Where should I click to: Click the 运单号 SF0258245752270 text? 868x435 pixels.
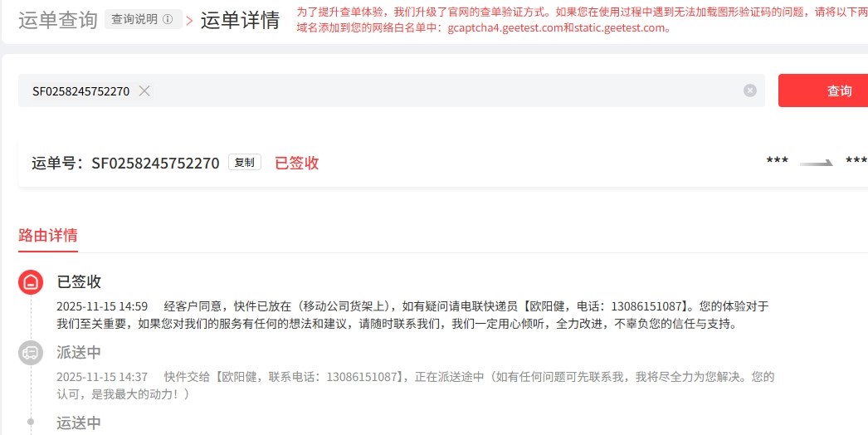pyautogui.click(x=125, y=163)
